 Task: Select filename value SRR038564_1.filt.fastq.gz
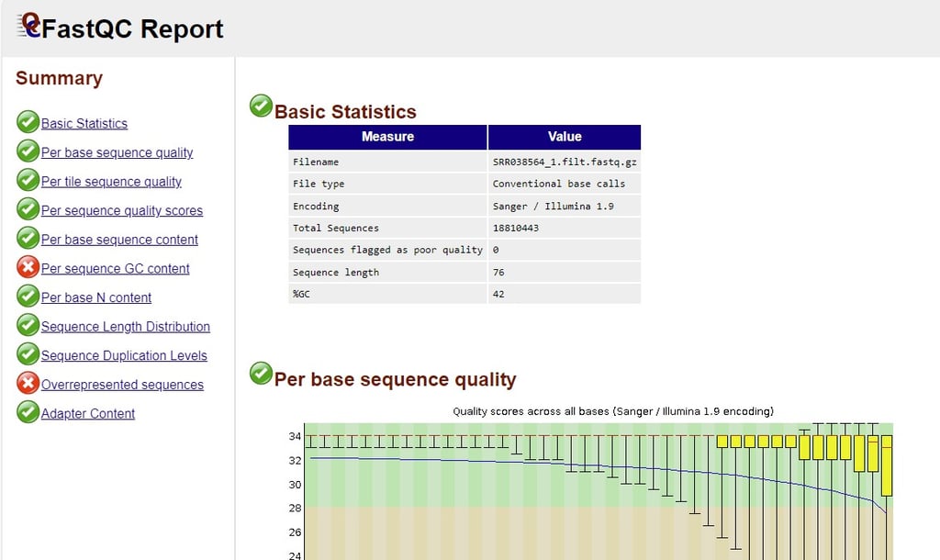coord(565,162)
